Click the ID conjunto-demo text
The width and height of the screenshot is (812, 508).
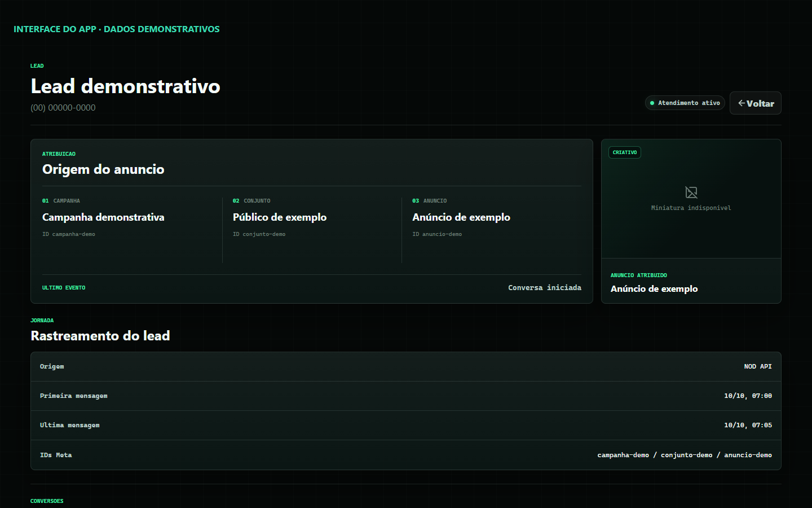pos(259,234)
